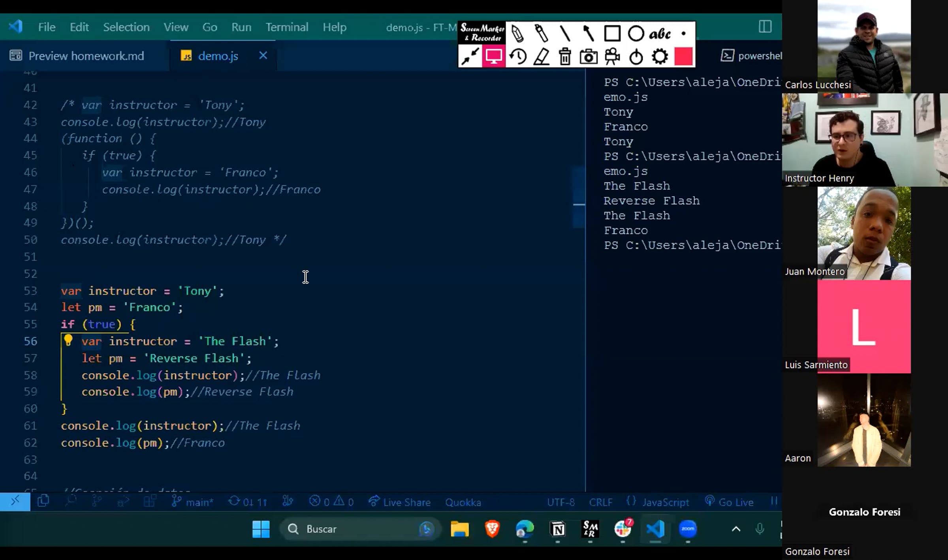The width and height of the screenshot is (948, 560).
Task: Select the pencil drawing tool
Action: [x=517, y=34]
